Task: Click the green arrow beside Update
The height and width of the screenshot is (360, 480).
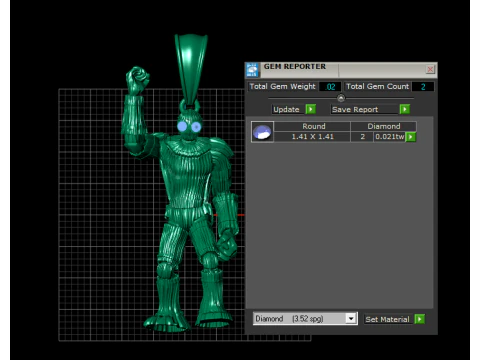Action: pyautogui.click(x=311, y=109)
